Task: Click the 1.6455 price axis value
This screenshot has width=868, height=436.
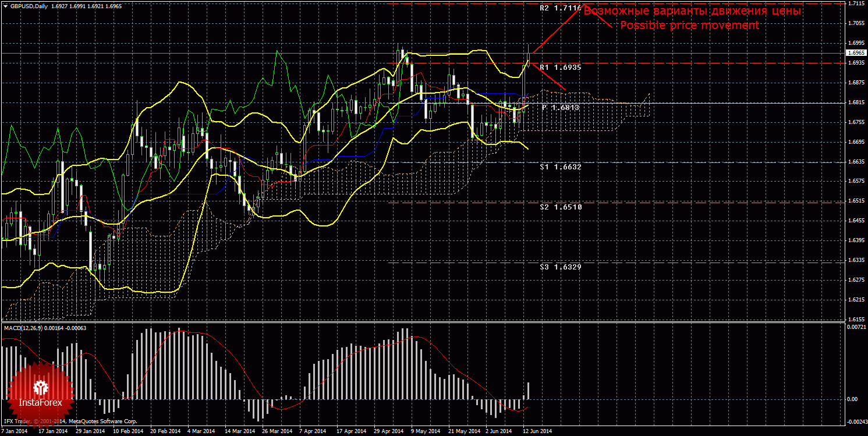Action: click(x=855, y=221)
